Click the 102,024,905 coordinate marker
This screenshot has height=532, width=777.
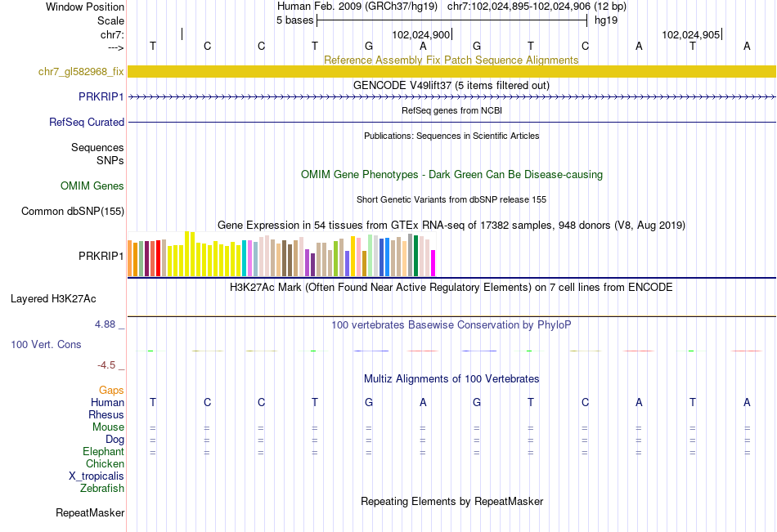click(691, 34)
